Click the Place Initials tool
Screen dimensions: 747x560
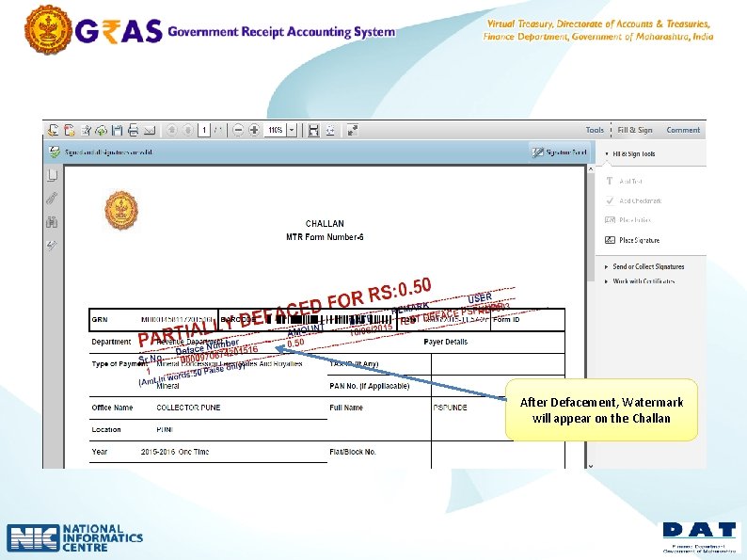coord(628,220)
